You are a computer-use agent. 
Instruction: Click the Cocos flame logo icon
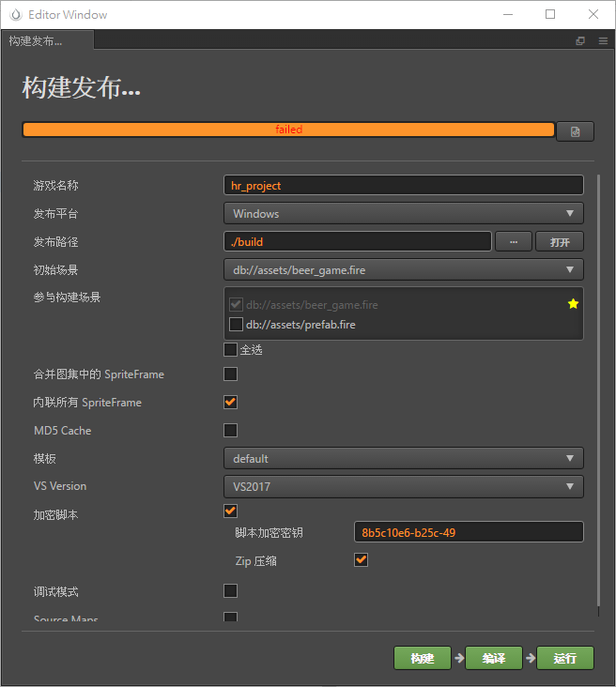click(16, 14)
